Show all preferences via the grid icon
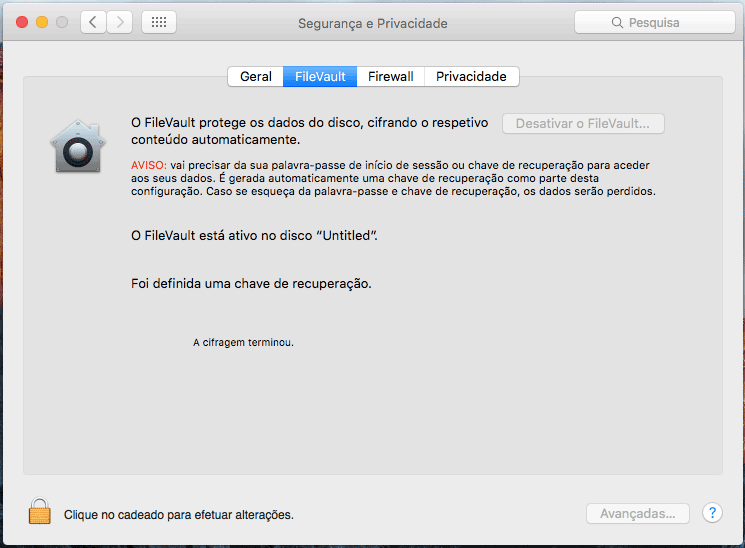Viewport: 745px width, 548px height. click(159, 22)
